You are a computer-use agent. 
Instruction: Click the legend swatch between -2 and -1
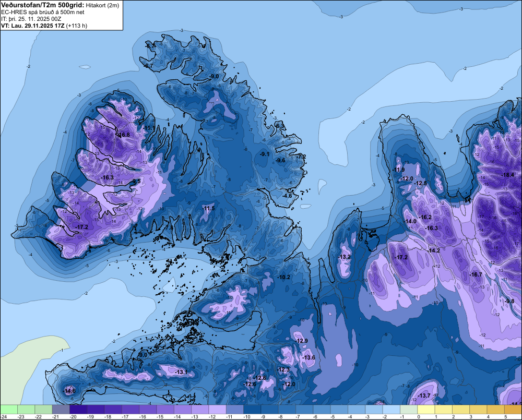(x=391, y=410)
